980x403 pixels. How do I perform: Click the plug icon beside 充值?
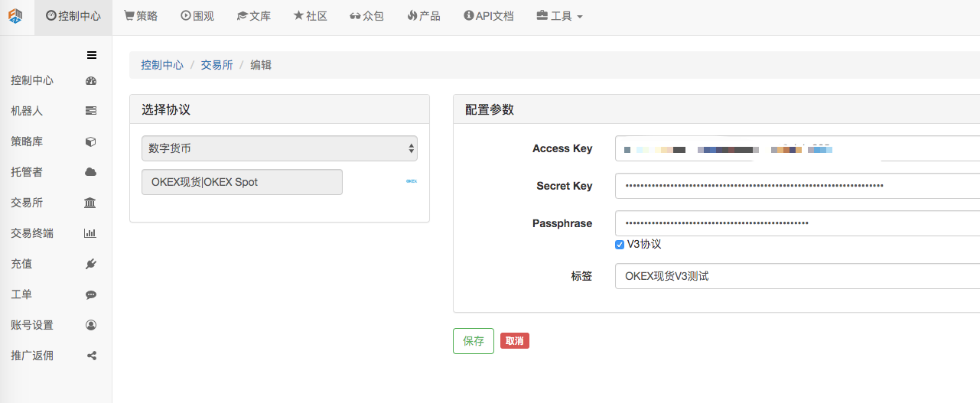(x=91, y=264)
